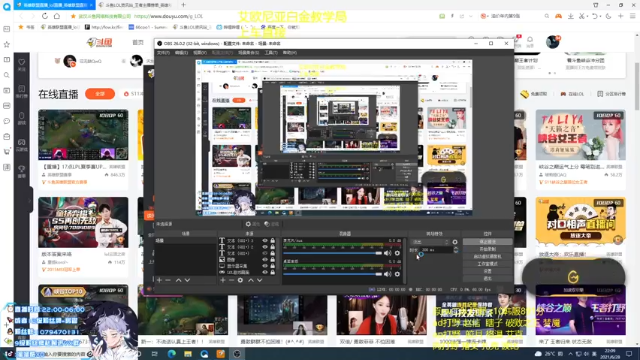Mute the first mixer audio channel
The image size is (640, 360).
(387, 253)
